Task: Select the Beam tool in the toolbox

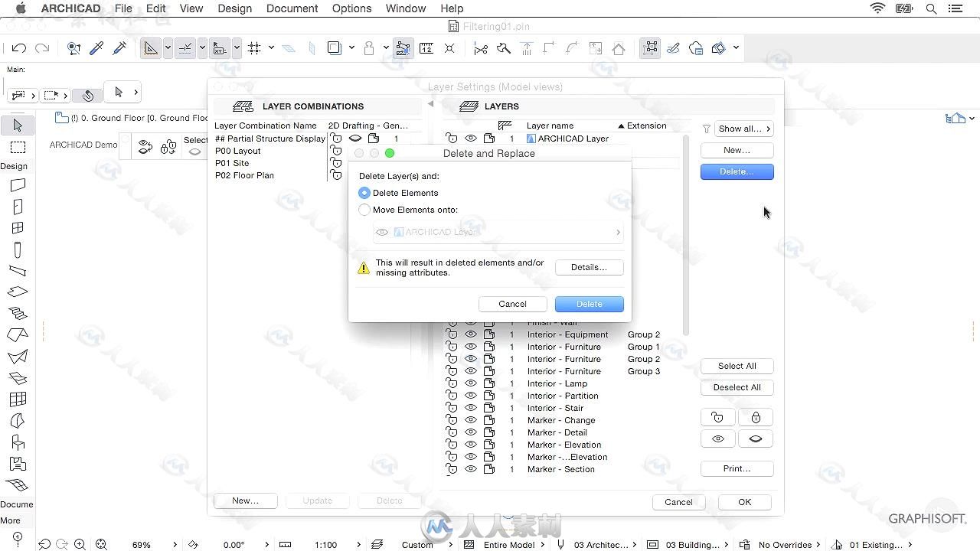Action: tap(18, 271)
